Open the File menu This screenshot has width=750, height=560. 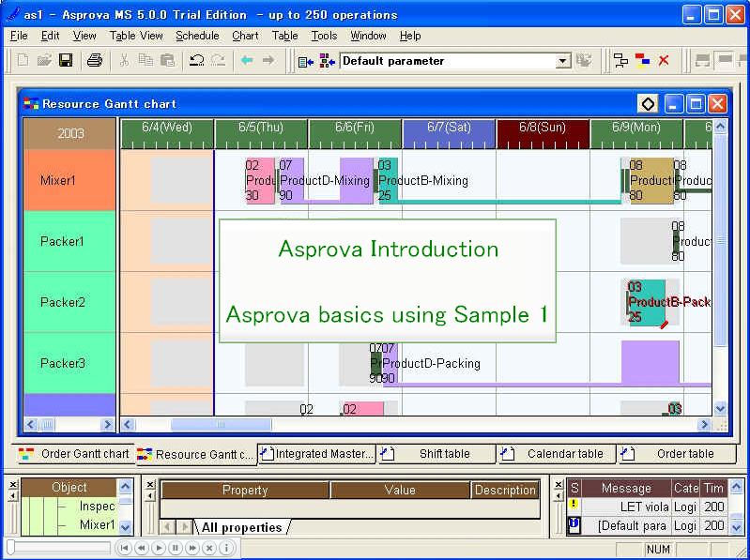[19, 36]
